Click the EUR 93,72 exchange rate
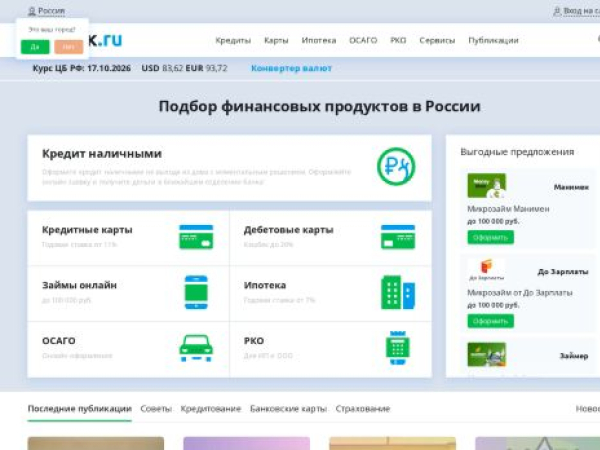Viewport: 600px width, 450px height. (206, 68)
